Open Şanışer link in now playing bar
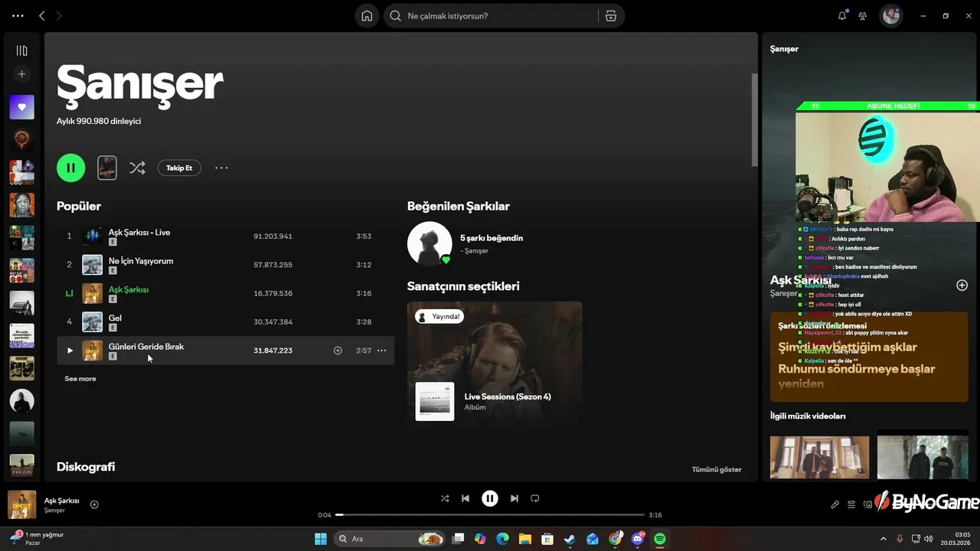 tap(54, 510)
